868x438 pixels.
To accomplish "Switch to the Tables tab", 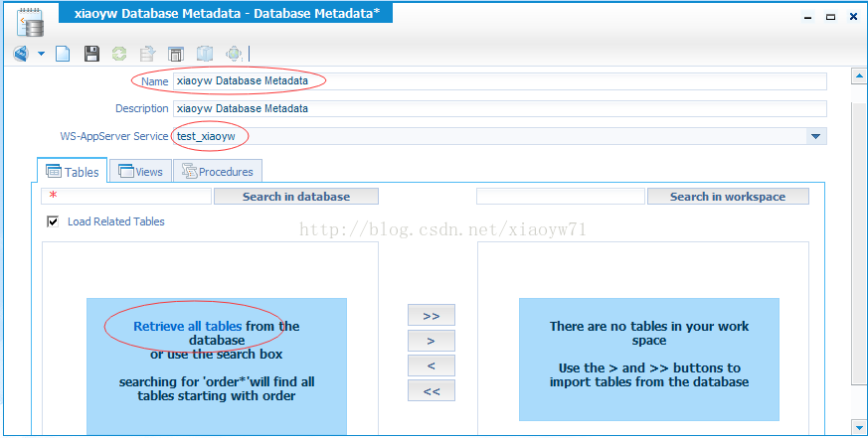I will tap(73, 172).
